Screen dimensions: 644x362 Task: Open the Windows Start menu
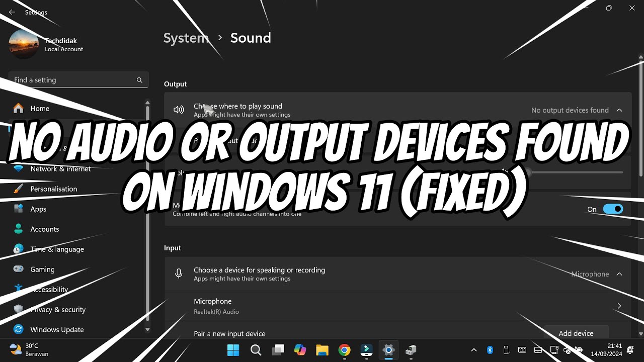click(233, 350)
